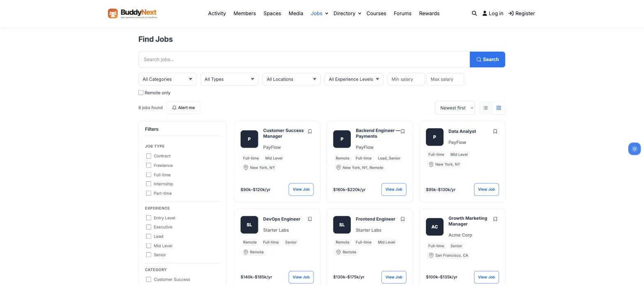The height and width of the screenshot is (285, 644).
Task: Click PayFlow logo on Backend Engineer card
Action: (x=342, y=139)
